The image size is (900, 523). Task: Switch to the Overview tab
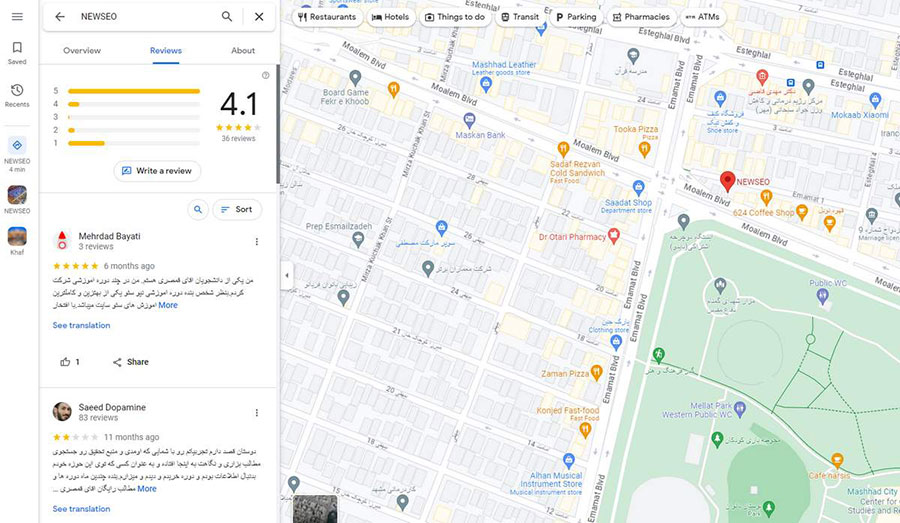click(82, 51)
